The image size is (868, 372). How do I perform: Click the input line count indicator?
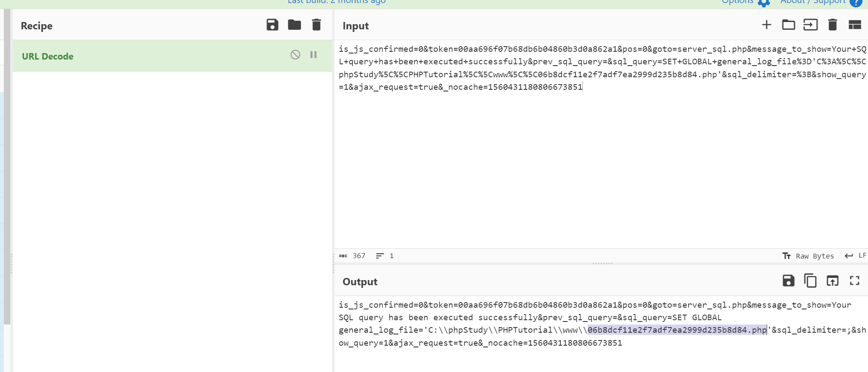coord(385,256)
